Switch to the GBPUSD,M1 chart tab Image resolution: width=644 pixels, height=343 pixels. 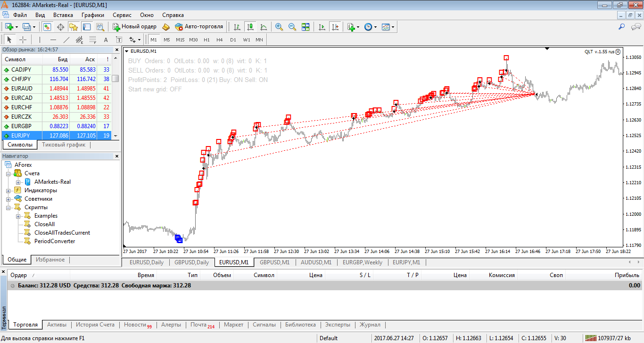pyautogui.click(x=274, y=262)
